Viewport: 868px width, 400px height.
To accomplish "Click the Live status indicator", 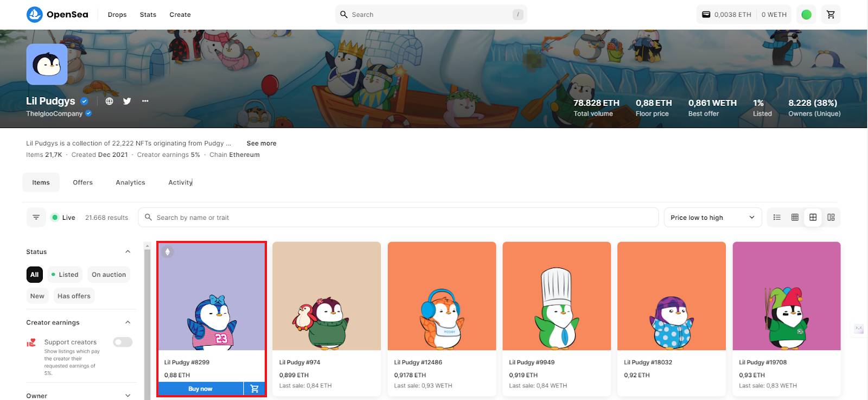I will [63, 218].
